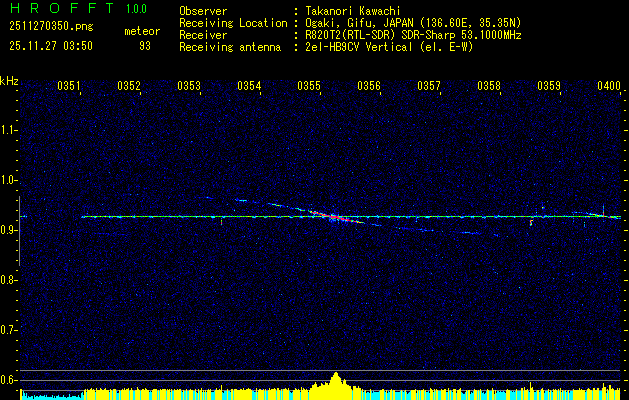Click the Receiving Location Ogaki, Gifu text

[x=413, y=23]
